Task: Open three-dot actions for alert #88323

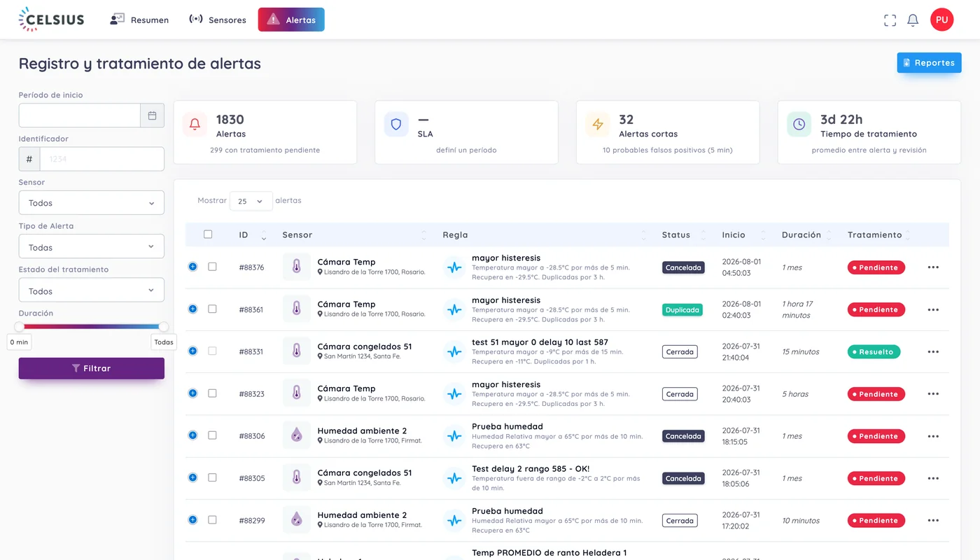Action: pos(933,394)
